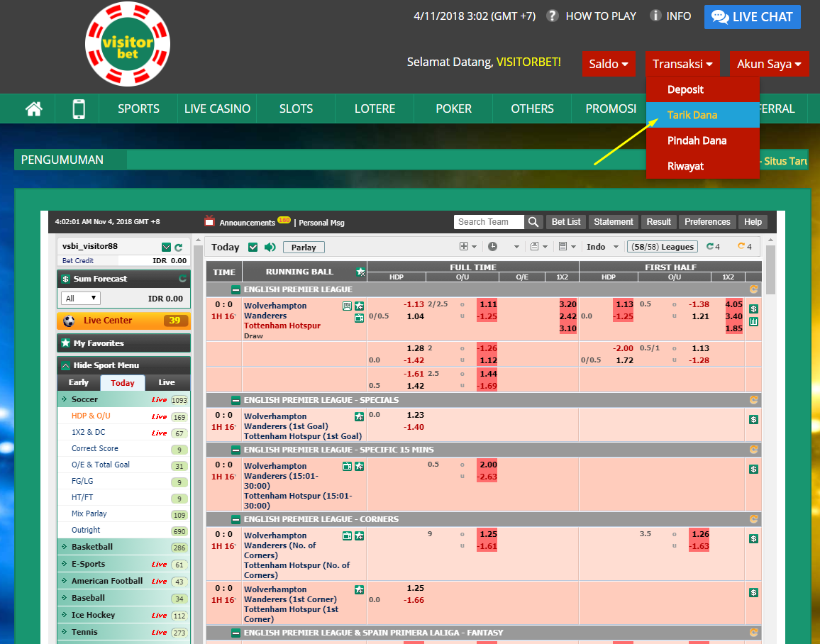This screenshot has width=820, height=644.
Task: Click the soccer ball Live Center icon
Action: click(69, 321)
